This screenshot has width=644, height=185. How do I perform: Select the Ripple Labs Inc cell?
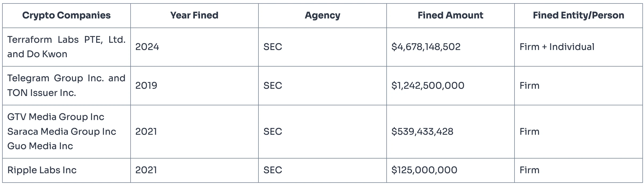click(x=42, y=170)
